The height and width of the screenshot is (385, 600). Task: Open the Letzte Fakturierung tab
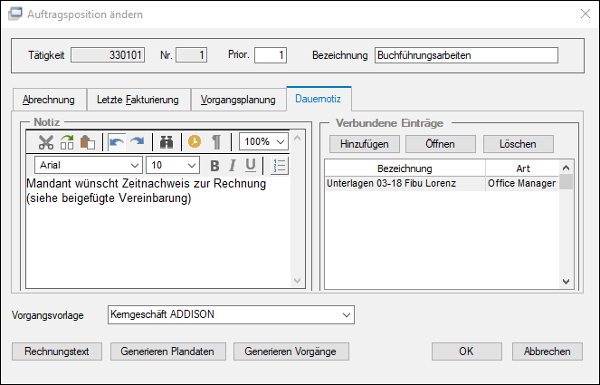[138, 100]
